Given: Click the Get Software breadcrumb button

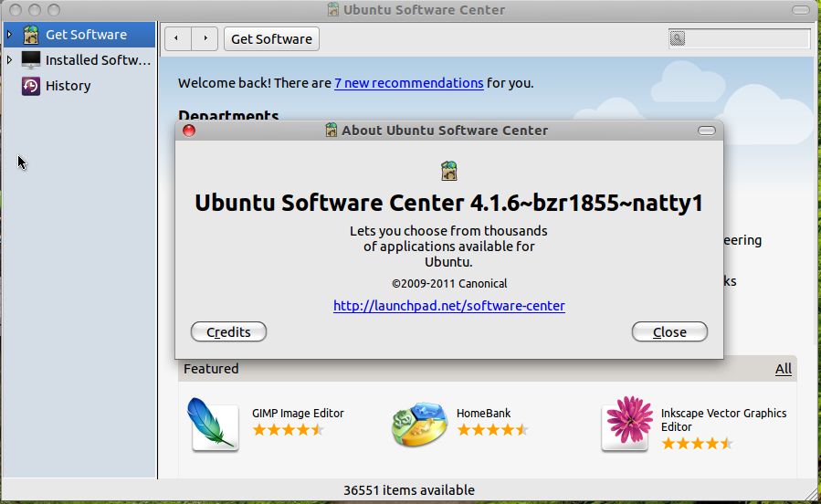Looking at the screenshot, I should [272, 38].
